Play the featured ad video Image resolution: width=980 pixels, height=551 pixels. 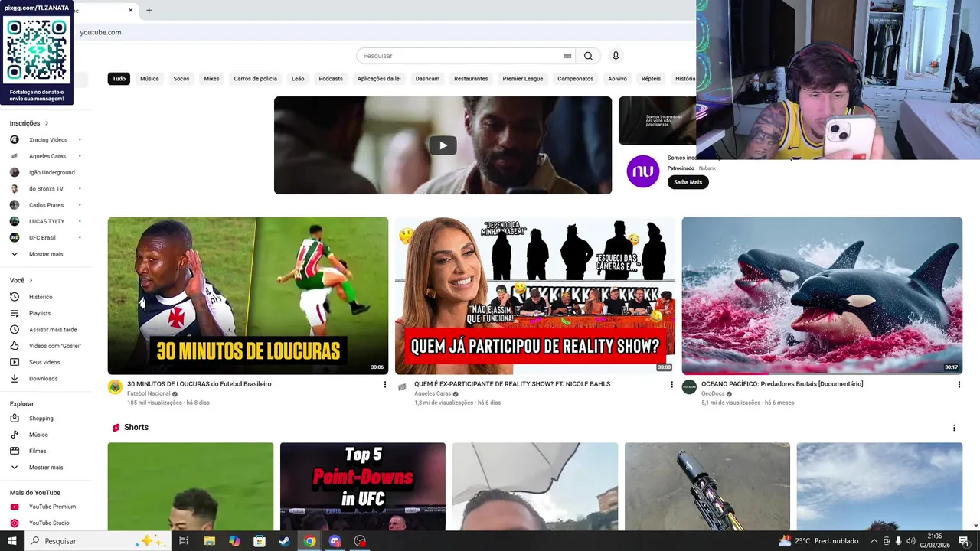[443, 145]
